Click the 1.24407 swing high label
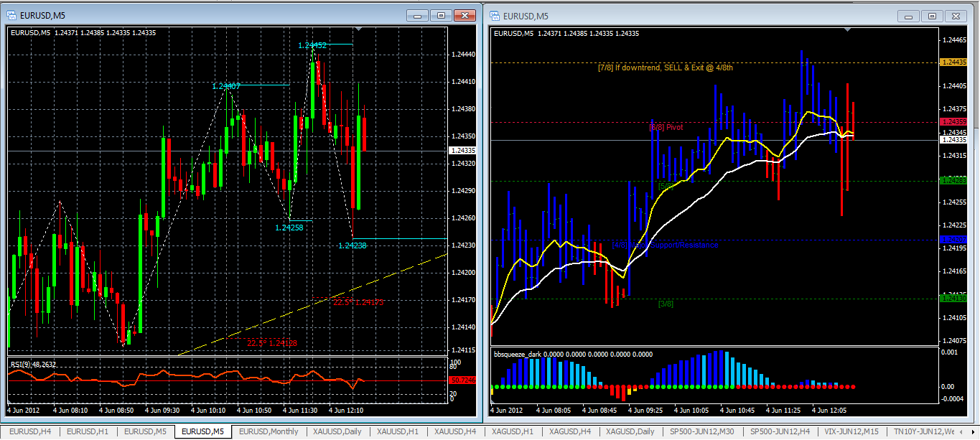Screen dimensions: 980x440 click(225, 86)
